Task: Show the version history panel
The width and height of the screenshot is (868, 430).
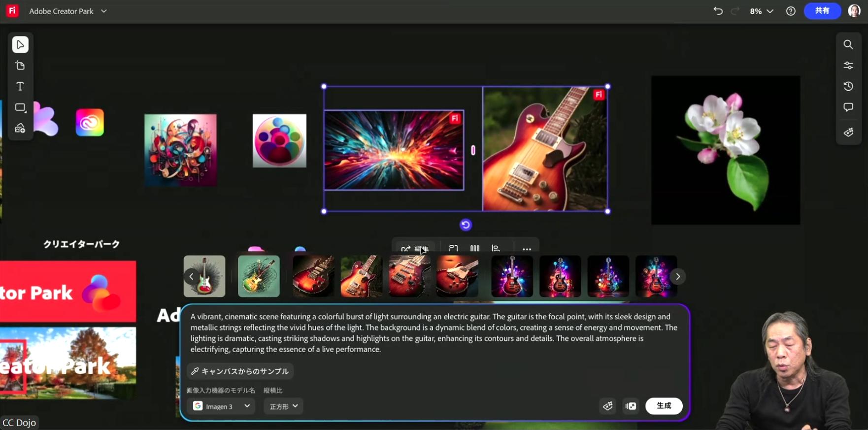Action: coord(848,87)
